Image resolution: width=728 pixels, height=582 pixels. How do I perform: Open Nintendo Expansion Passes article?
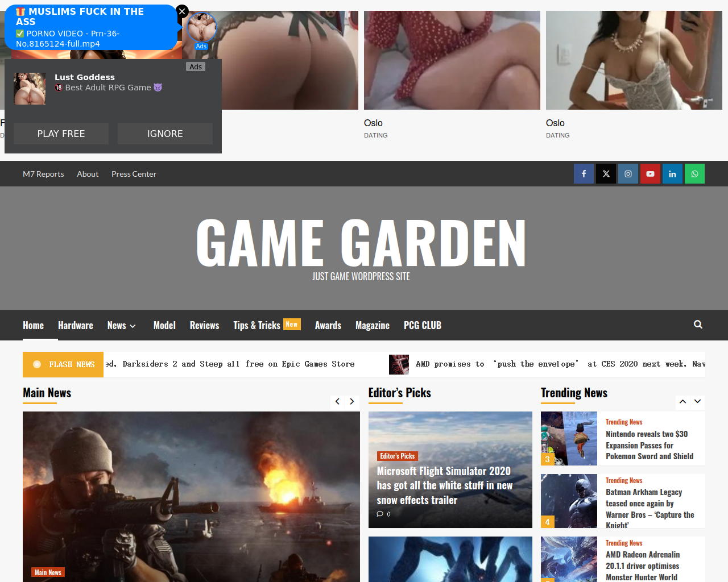pos(649,445)
